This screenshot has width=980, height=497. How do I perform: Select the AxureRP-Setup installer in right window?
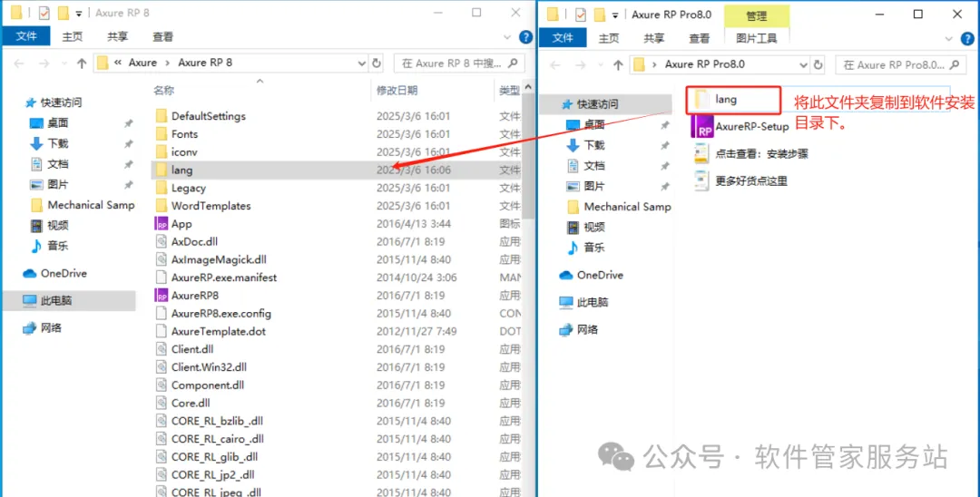[x=740, y=126]
